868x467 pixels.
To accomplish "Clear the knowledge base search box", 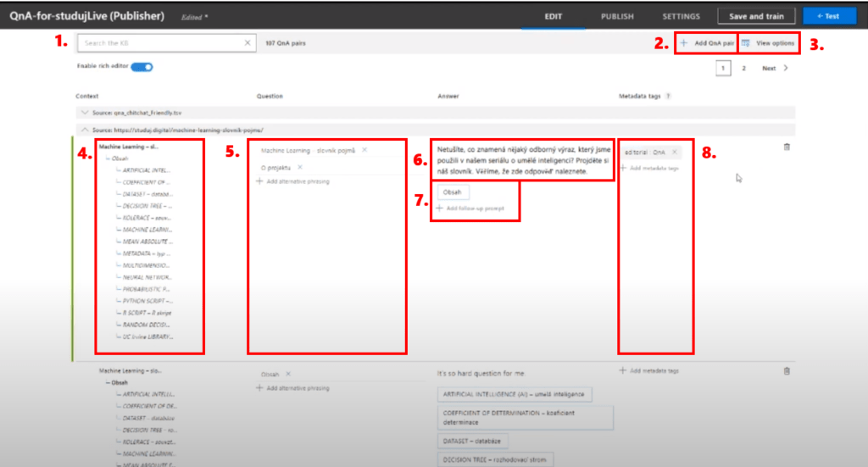I will (248, 42).
